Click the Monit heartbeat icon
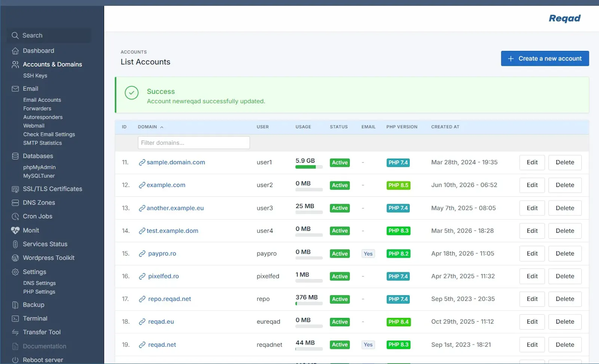Screen dimensions: 599x364 pos(15,230)
